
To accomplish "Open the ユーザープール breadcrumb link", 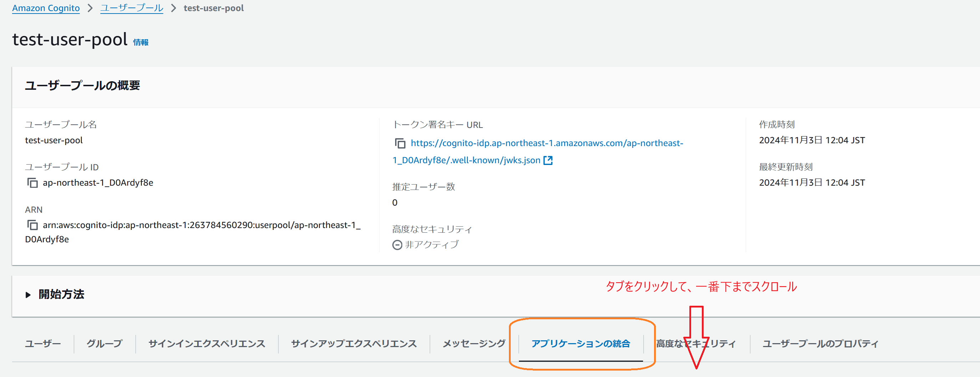I will (x=131, y=7).
